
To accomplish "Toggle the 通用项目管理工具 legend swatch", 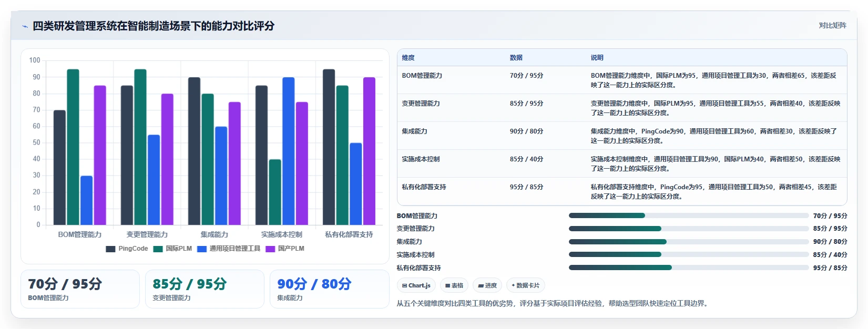I will point(202,249).
